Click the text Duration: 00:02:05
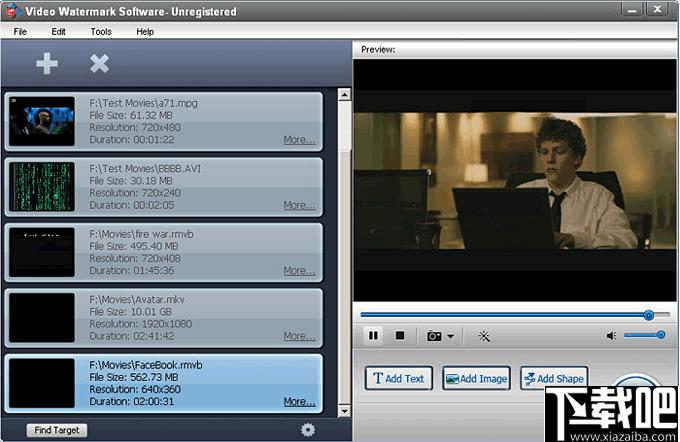 [132, 205]
